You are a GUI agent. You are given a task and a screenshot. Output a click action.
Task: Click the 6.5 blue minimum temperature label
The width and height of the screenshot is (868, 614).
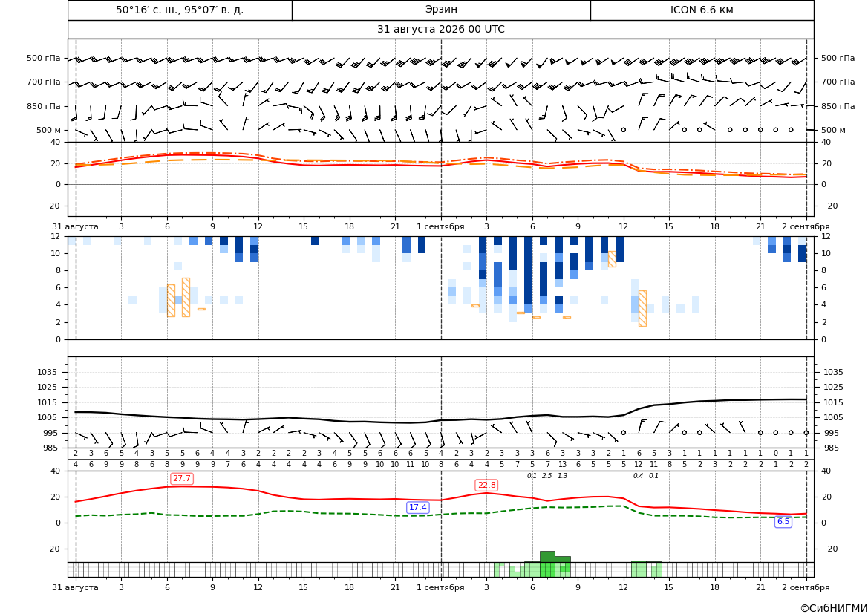point(783,521)
